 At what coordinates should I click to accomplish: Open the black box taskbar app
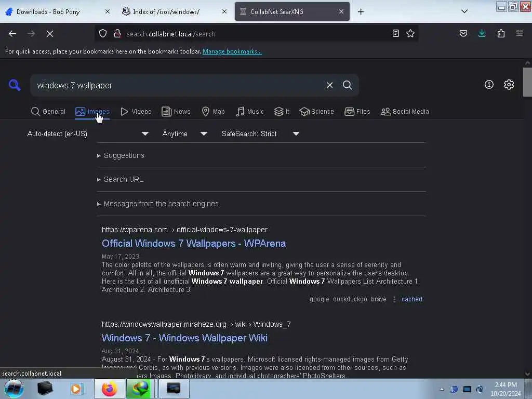click(x=45, y=389)
